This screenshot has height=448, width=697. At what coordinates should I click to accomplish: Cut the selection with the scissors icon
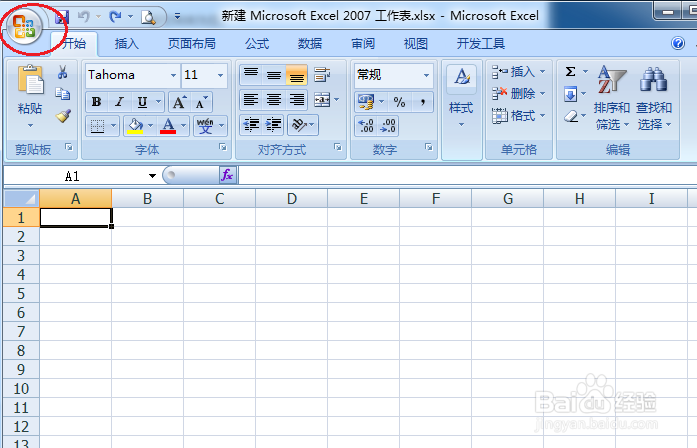[x=63, y=72]
